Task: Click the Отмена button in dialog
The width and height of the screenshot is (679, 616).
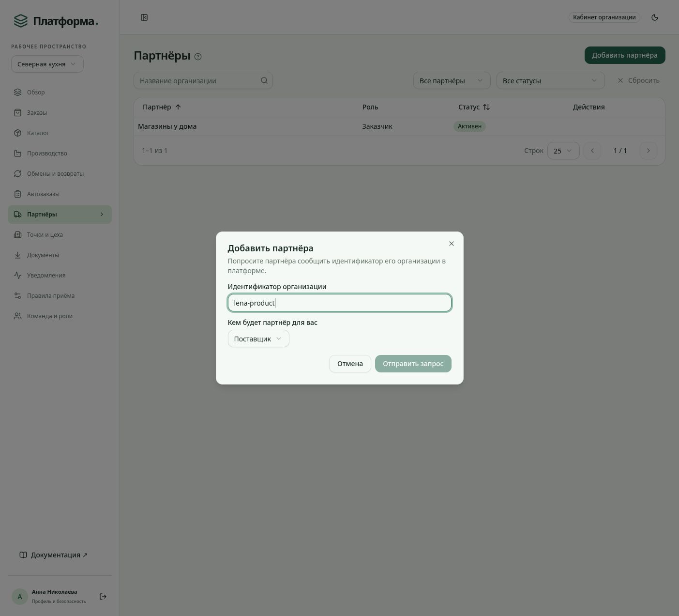Action: pos(350,364)
